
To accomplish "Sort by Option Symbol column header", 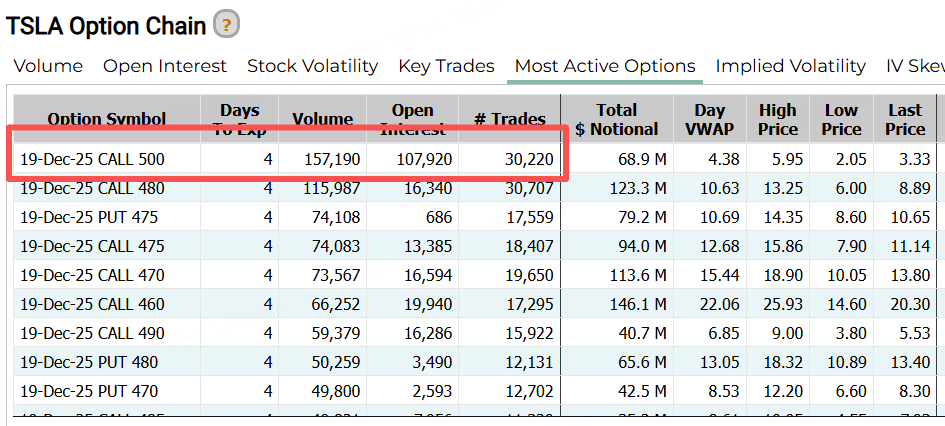I will click(107, 119).
